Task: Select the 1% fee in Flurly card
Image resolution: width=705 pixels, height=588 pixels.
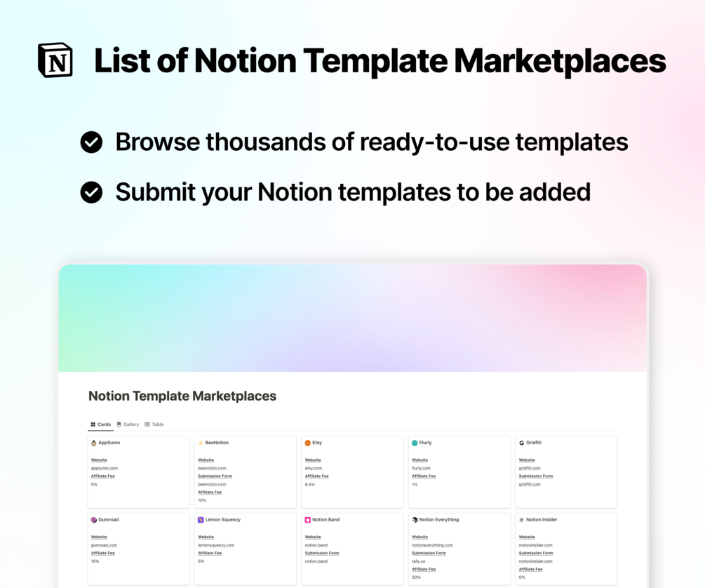Action: click(415, 485)
